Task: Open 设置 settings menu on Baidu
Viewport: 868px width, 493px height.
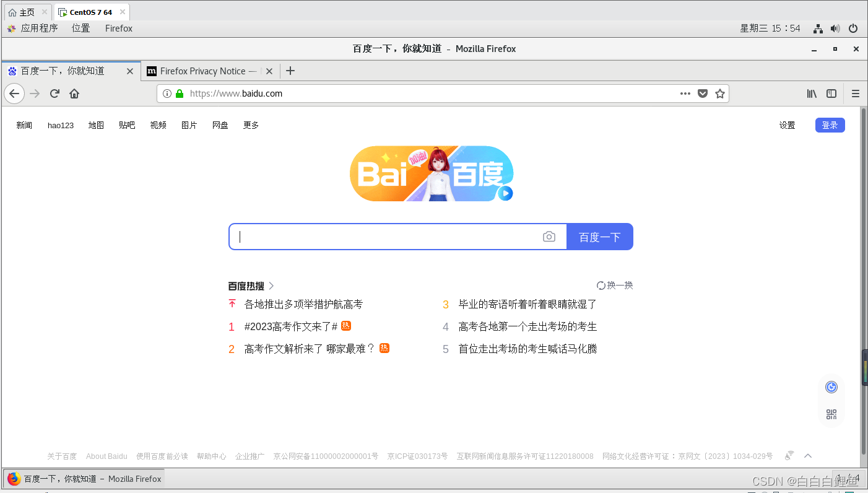Action: coord(787,125)
